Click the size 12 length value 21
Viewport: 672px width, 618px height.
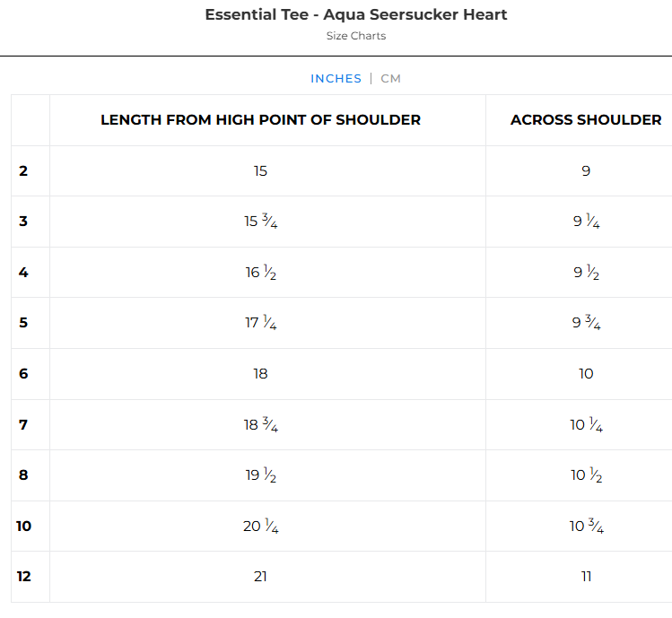coord(260,576)
